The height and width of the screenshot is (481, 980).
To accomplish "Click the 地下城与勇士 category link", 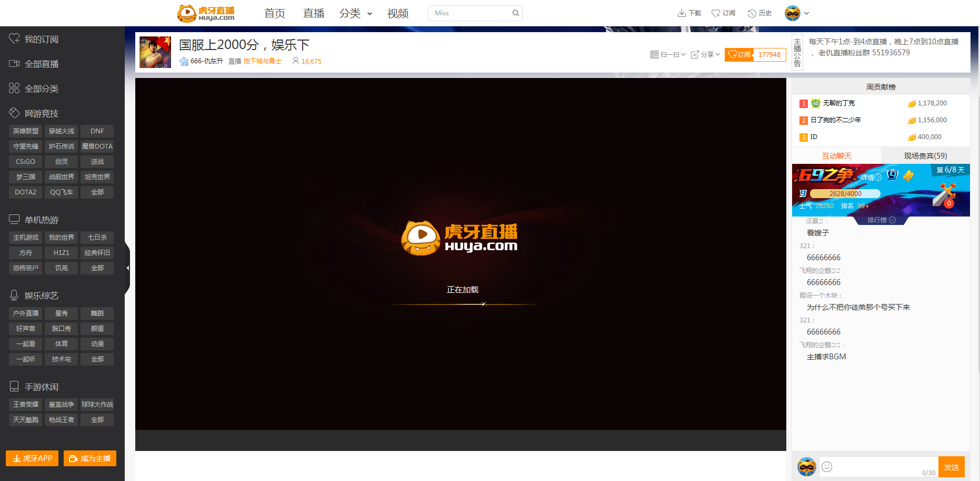I will tap(263, 61).
